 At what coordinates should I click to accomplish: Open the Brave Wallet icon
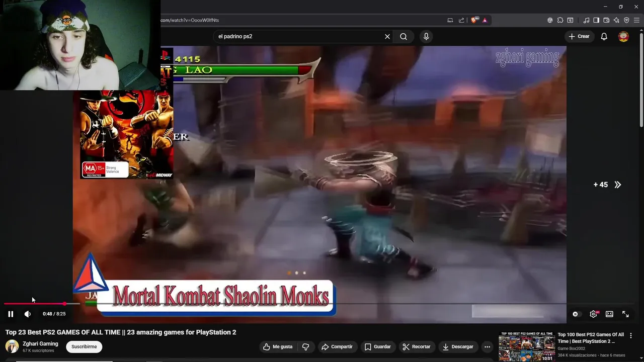606,20
